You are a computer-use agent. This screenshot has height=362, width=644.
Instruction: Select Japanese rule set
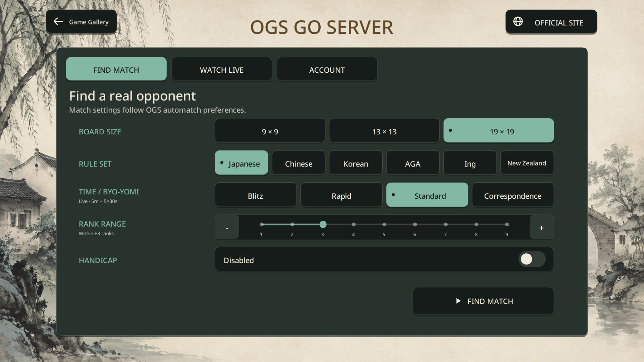point(241,163)
